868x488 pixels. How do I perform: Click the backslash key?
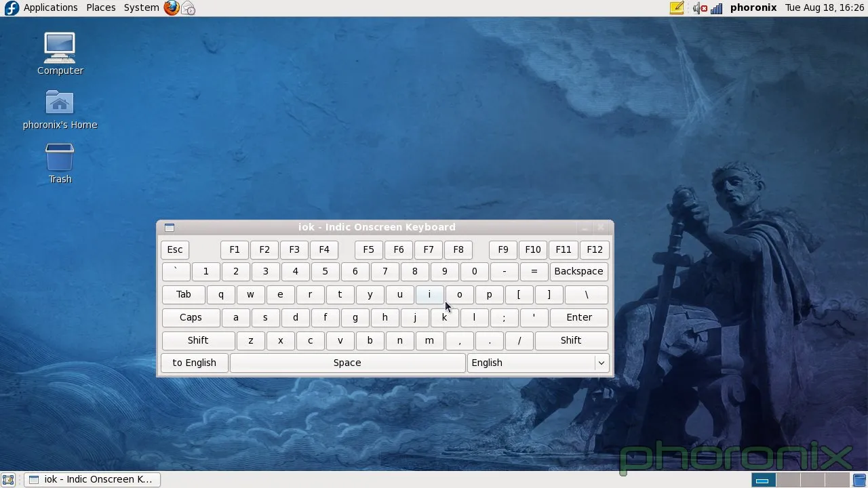[x=587, y=294]
